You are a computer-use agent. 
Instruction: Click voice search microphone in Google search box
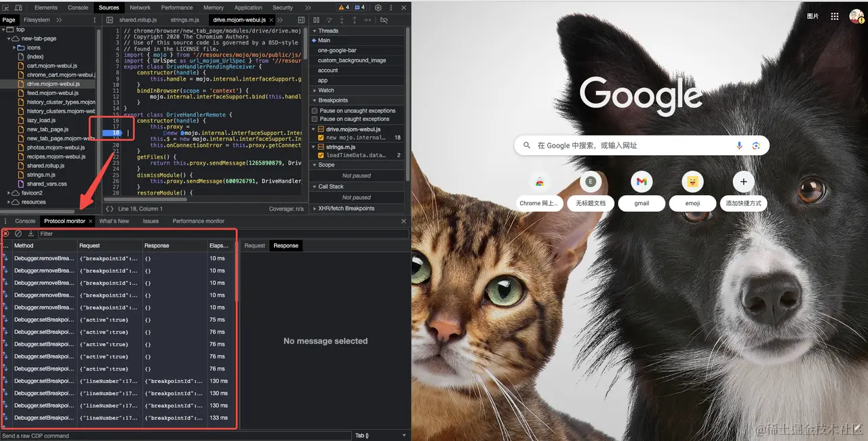pyautogui.click(x=739, y=146)
